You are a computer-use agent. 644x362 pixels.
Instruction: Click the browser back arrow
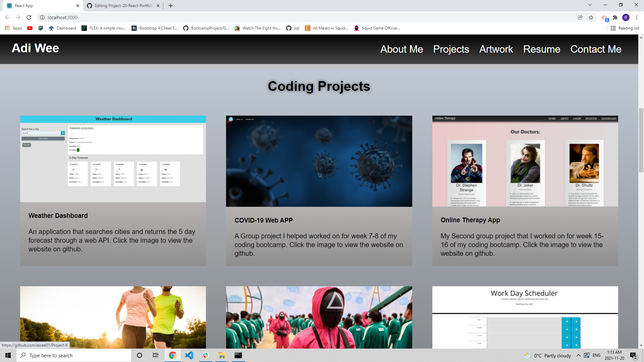pos(7,17)
